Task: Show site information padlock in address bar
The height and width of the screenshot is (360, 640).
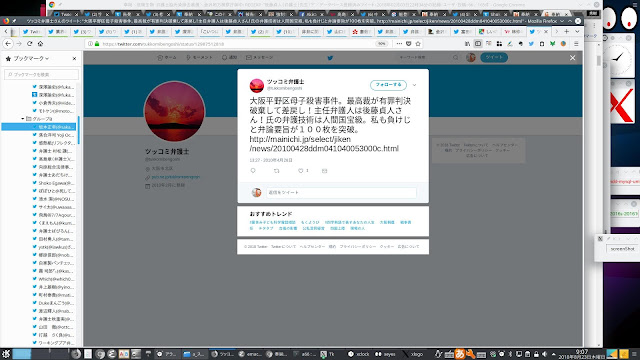Action: click(x=97, y=44)
